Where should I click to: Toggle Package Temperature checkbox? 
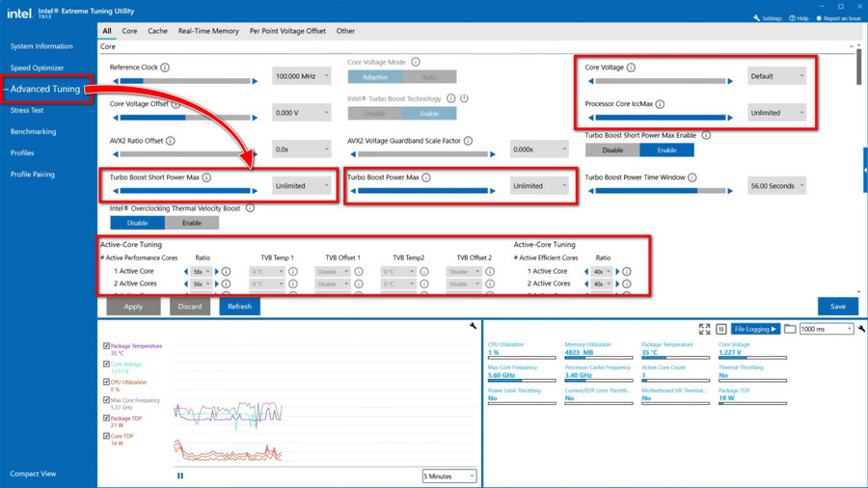[106, 346]
